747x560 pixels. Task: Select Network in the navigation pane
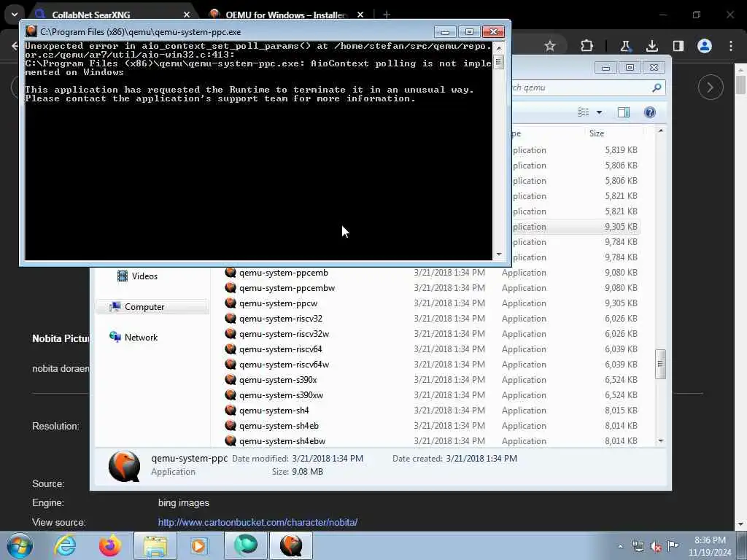[x=134, y=337]
